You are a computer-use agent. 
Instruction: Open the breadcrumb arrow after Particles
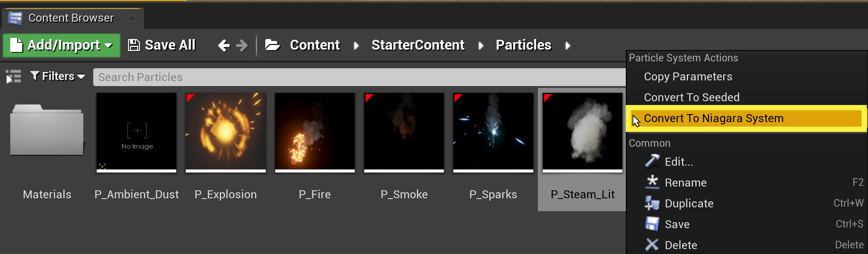click(x=568, y=45)
